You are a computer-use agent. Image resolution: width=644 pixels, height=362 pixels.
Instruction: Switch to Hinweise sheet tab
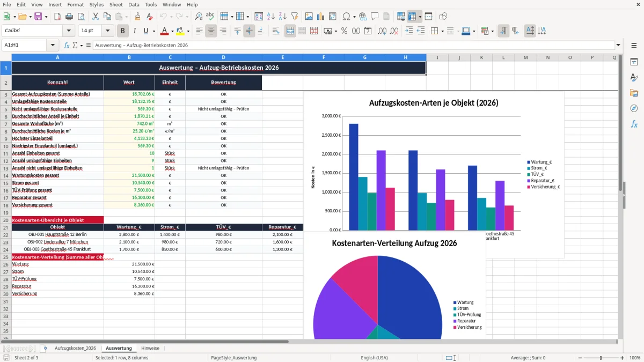(150, 348)
